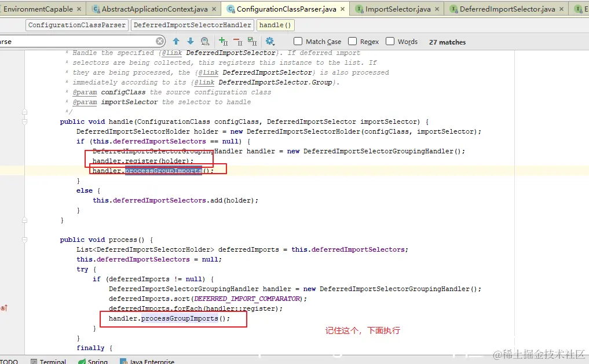The image size is (589, 364).
Task: Switch to EnvironmentCapable tab
Action: click(38, 9)
